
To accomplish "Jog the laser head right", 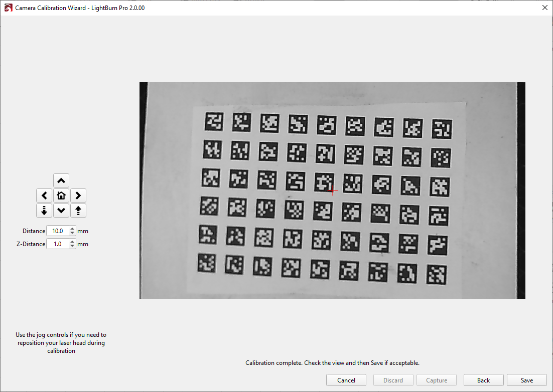I will pos(78,195).
